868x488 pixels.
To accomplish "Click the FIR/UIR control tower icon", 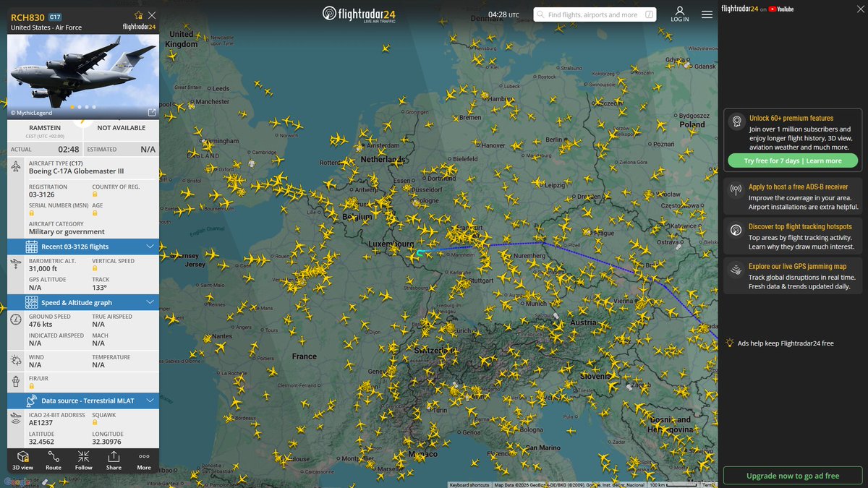I will point(16,380).
